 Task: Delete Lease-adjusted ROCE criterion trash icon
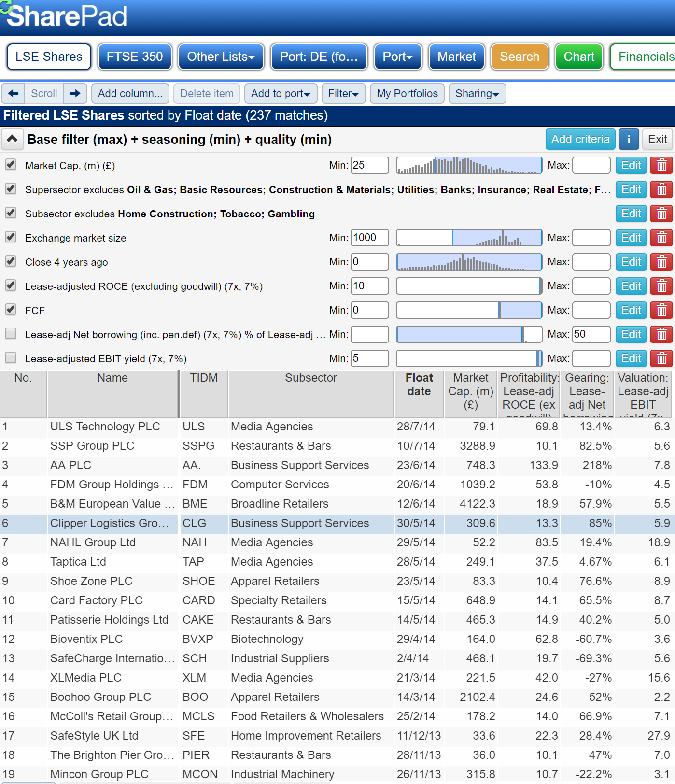point(661,286)
